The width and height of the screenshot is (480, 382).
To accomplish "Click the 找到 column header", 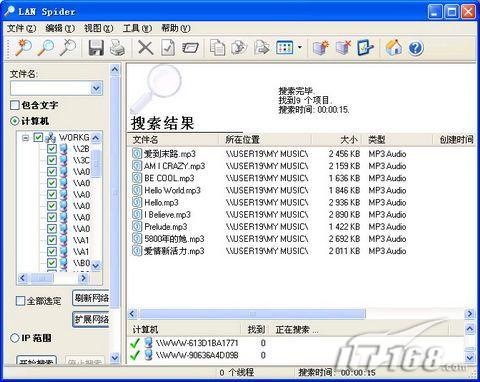I will pos(256,330).
